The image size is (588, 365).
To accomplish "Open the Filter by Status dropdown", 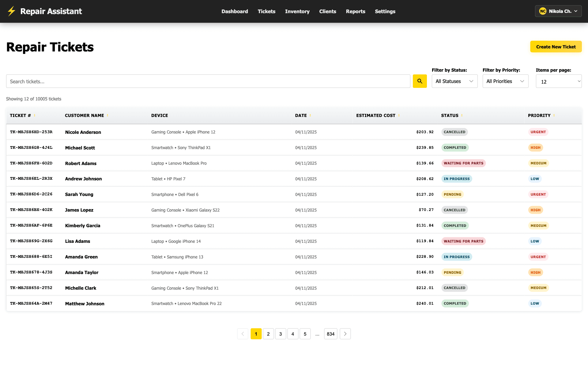I will click(454, 81).
